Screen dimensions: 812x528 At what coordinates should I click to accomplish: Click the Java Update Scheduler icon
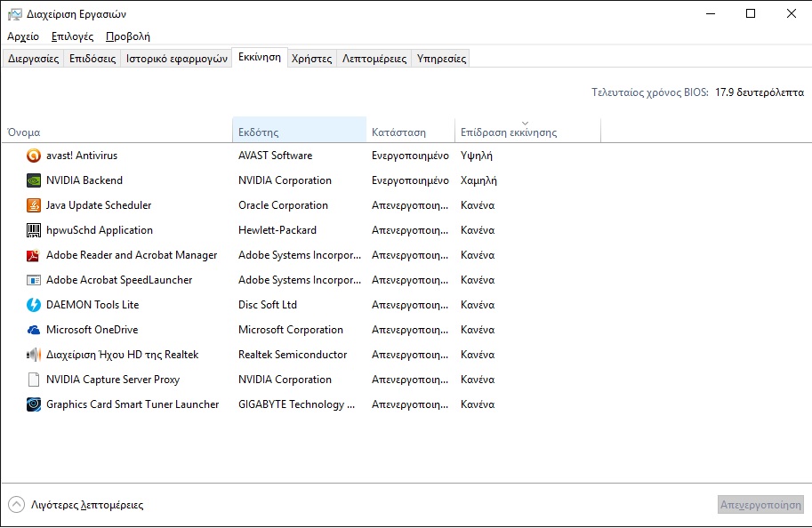coord(34,205)
